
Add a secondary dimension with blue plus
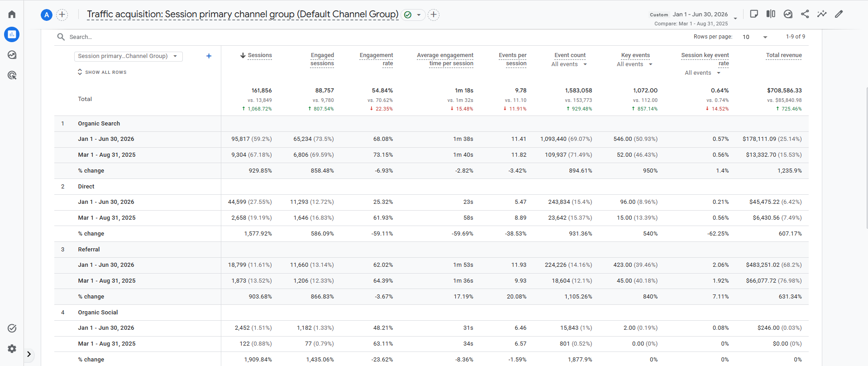(209, 56)
